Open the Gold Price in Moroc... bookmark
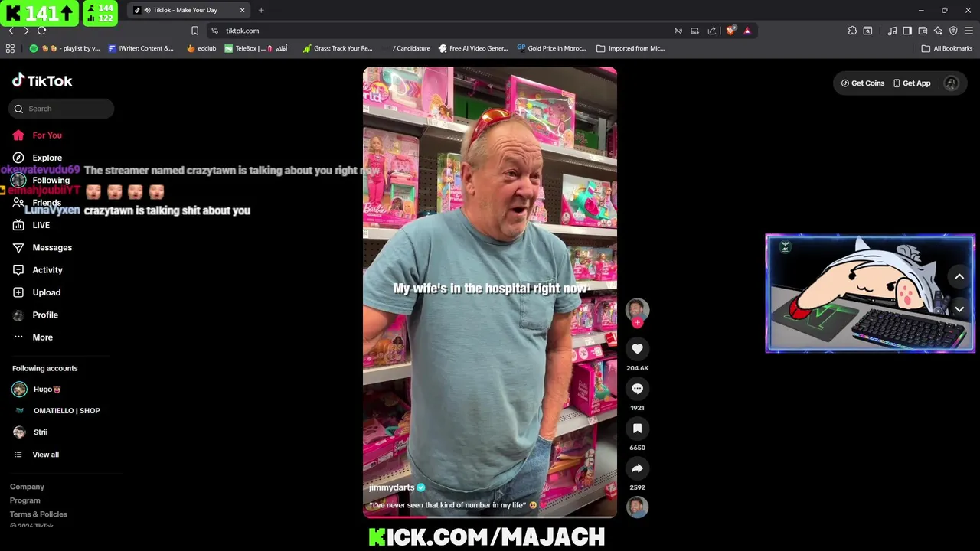980x551 pixels. (551, 48)
